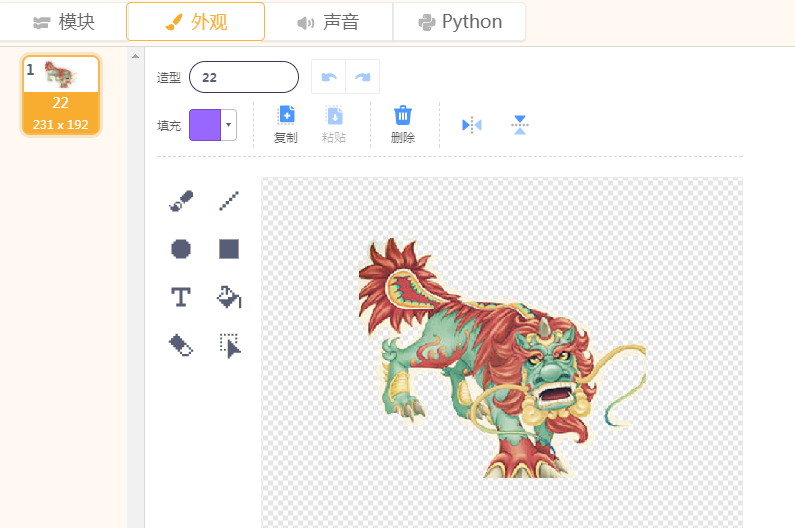This screenshot has width=795, height=528.
Task: Click the 复制 copy button
Action: [286, 125]
